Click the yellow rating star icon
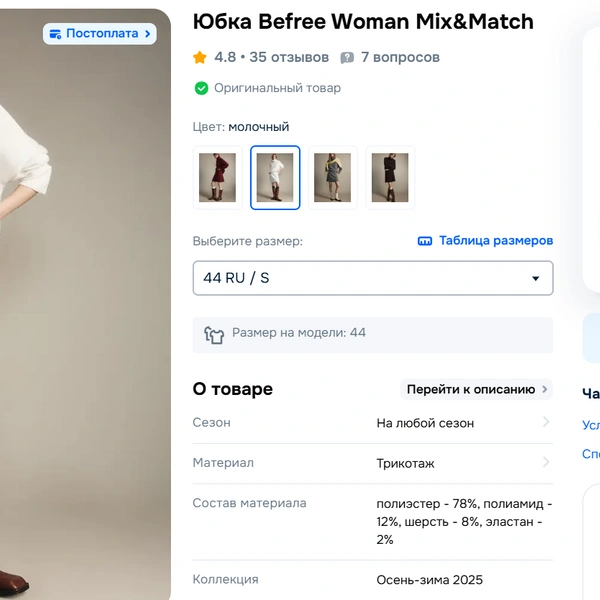600x600 pixels. pos(200,58)
